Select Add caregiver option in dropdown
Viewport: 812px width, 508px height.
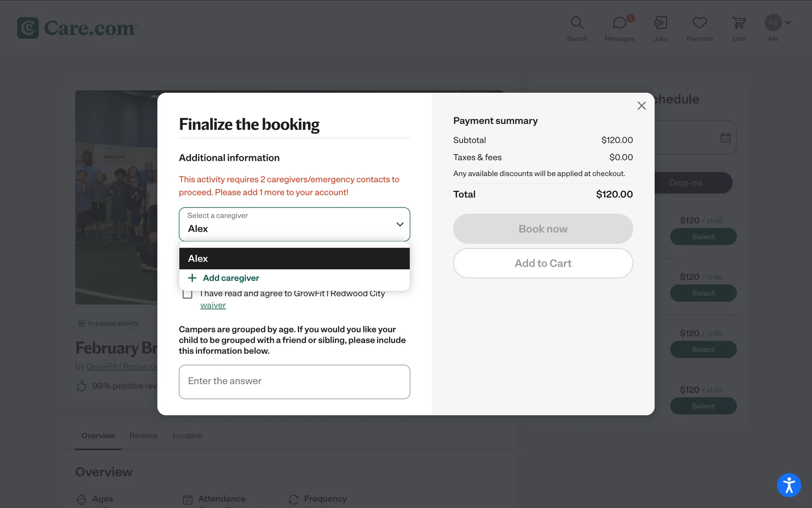click(x=231, y=278)
